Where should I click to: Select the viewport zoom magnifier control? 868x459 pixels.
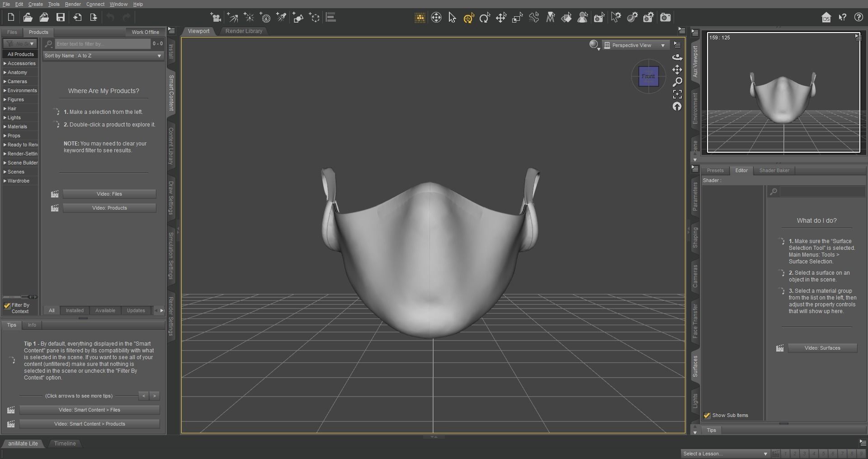677,82
